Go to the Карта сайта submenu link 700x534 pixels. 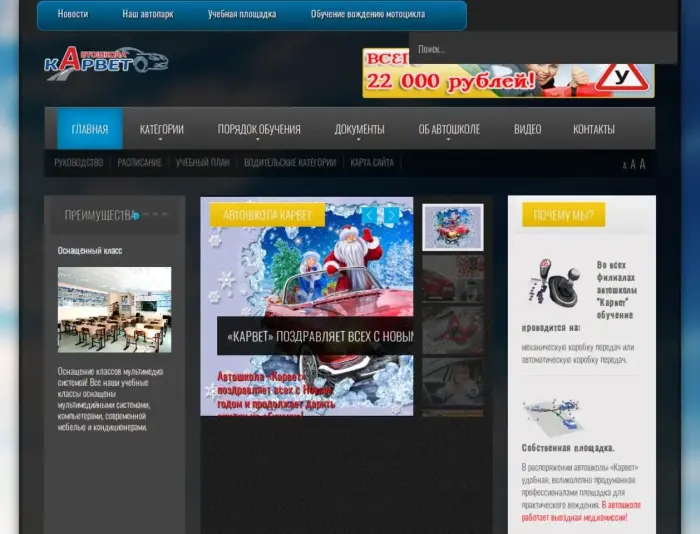click(372, 163)
